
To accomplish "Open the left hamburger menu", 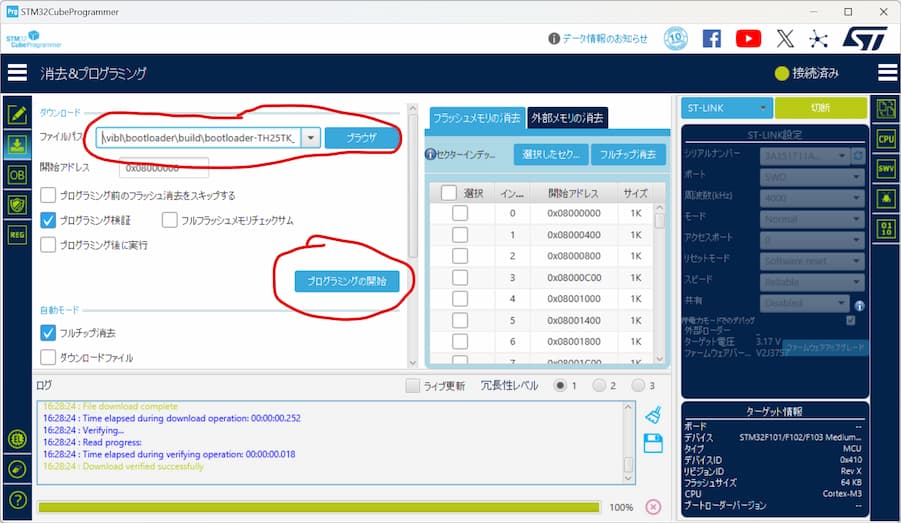I will (x=17, y=73).
